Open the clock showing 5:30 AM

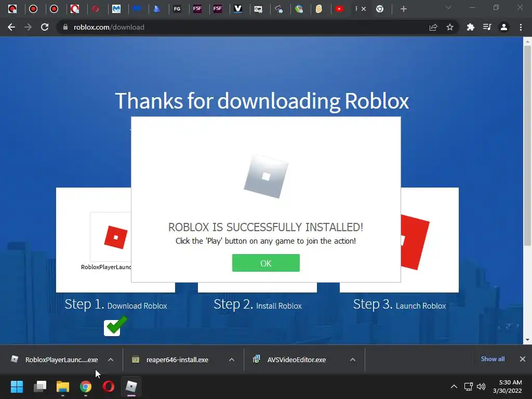507,387
